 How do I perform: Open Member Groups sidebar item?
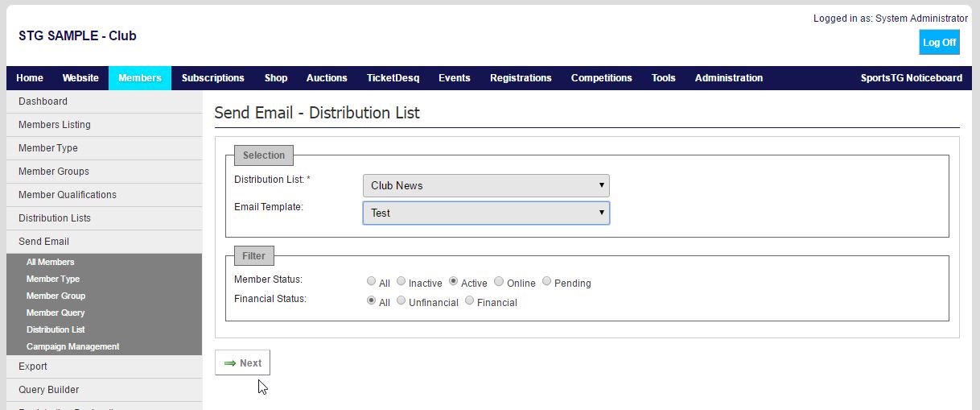click(104, 172)
